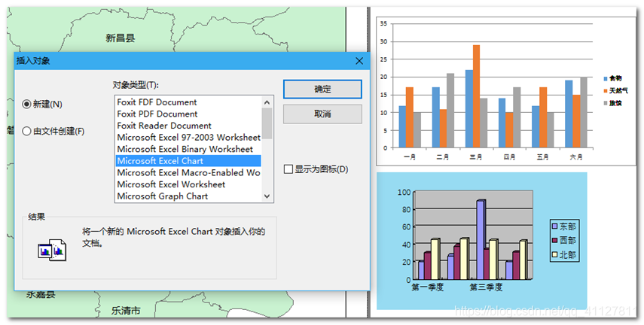
Task: Select Microsoft Excel Binary Worksheet entry
Action: (x=188, y=149)
